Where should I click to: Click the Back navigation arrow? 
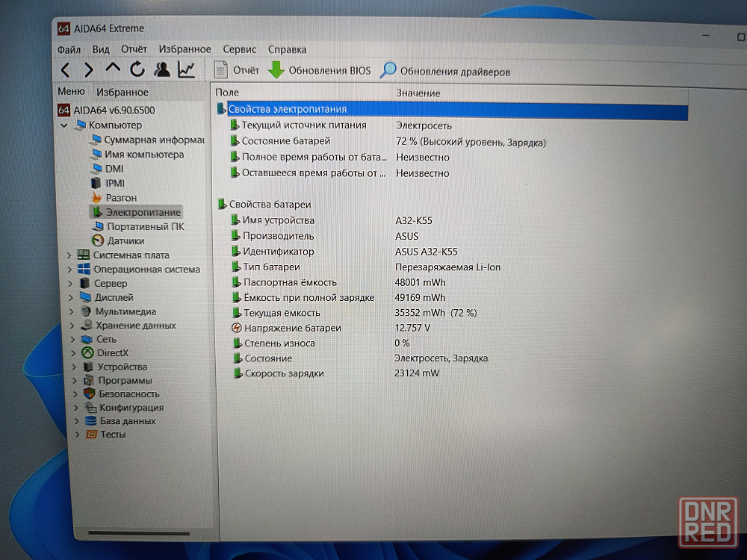pyautogui.click(x=65, y=70)
